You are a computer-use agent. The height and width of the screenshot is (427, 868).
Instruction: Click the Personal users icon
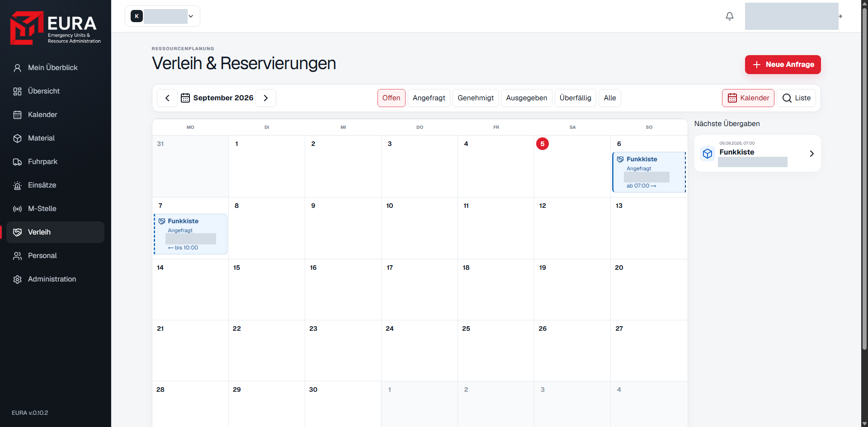17,256
